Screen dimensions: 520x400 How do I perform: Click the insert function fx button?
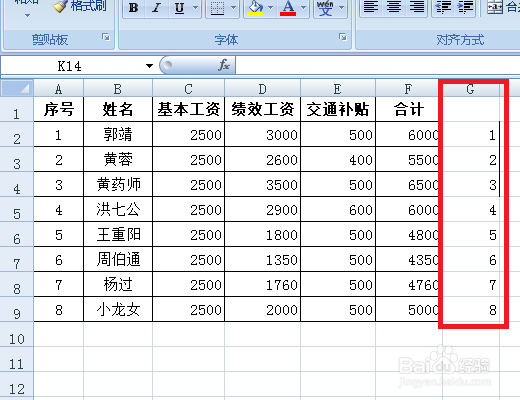coord(224,65)
